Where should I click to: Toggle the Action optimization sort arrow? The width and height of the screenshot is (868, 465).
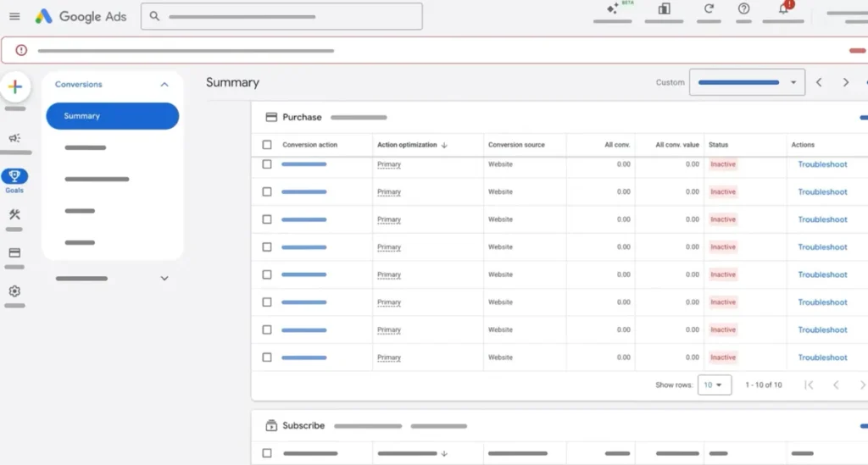click(x=444, y=145)
